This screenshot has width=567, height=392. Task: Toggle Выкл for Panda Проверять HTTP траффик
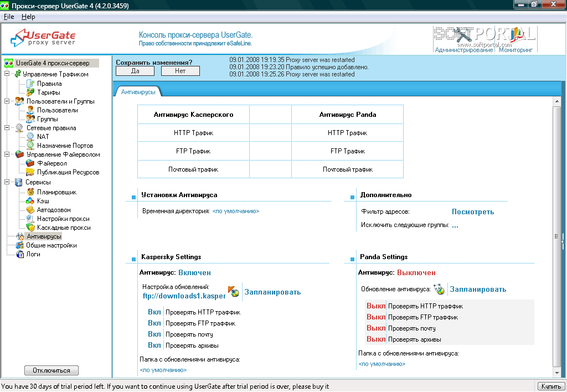[x=376, y=306]
